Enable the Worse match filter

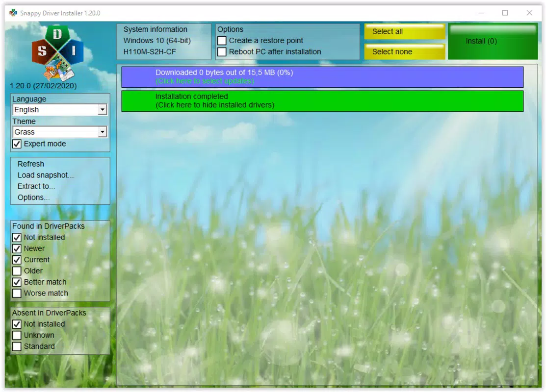(17, 293)
